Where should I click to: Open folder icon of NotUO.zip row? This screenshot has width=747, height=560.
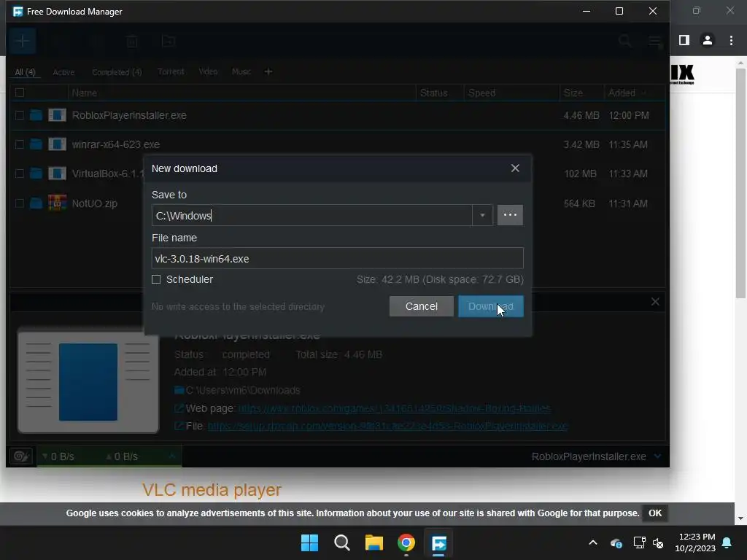36,203
